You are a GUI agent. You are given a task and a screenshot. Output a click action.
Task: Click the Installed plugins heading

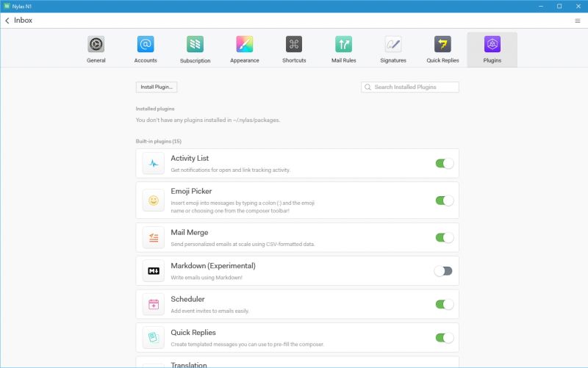[x=155, y=109]
